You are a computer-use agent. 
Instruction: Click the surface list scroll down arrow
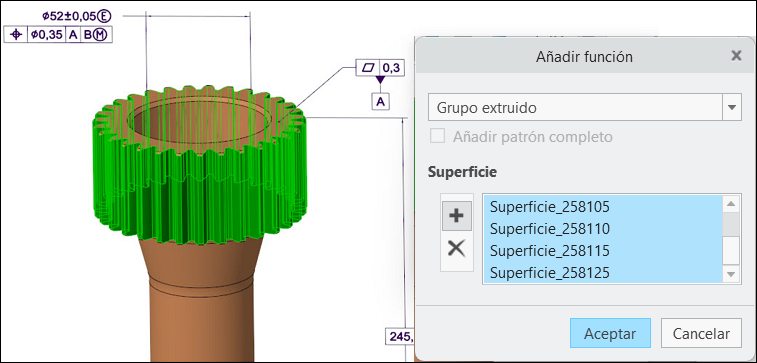[731, 274]
